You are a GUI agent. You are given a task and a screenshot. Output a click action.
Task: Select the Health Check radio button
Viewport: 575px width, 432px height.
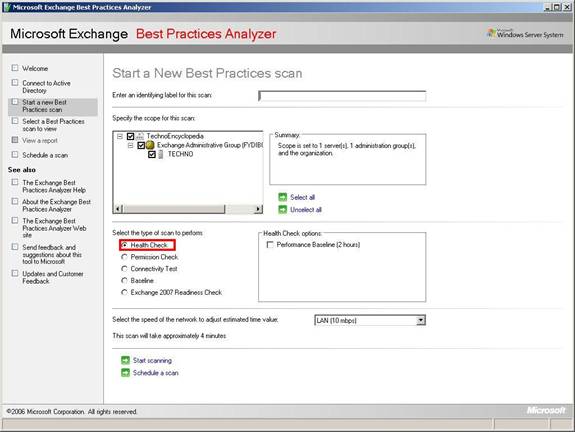[x=125, y=245]
